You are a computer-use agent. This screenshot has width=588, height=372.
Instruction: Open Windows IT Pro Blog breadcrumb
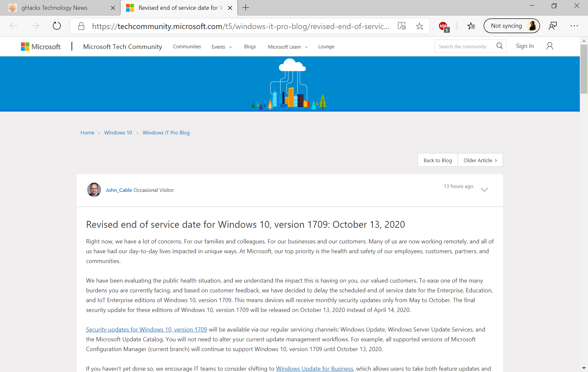click(166, 132)
